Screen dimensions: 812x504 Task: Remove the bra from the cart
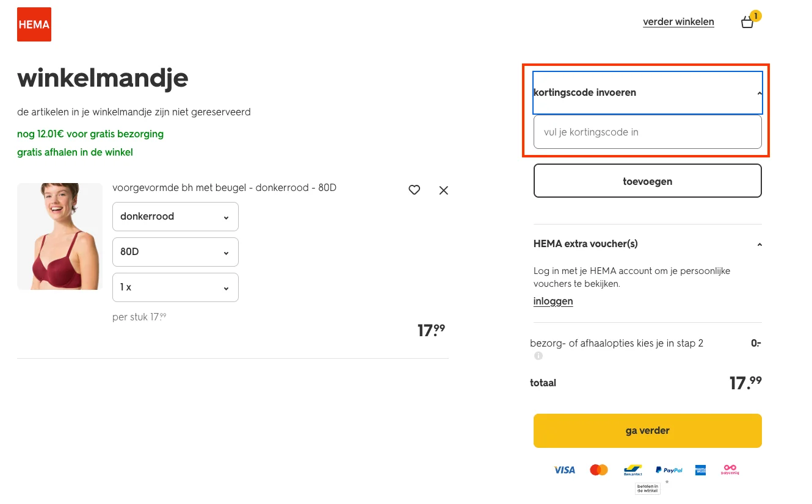tap(443, 190)
